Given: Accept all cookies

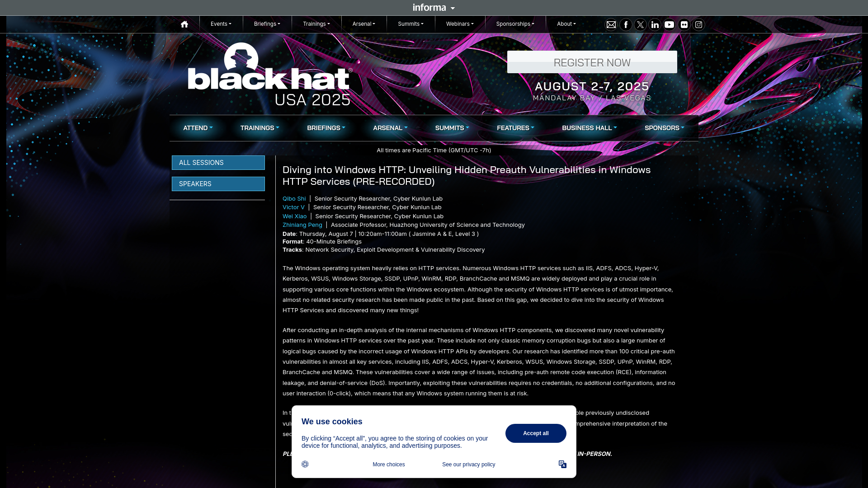Looking at the screenshot, I should tap(536, 433).
